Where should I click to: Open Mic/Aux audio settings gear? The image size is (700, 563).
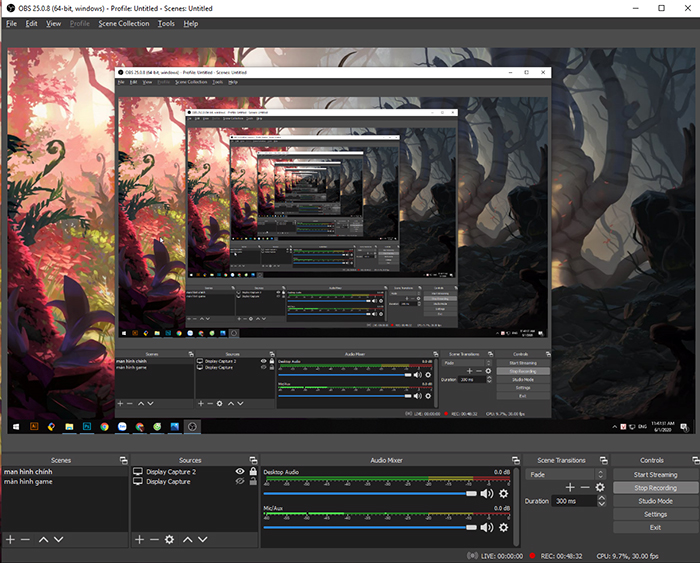(x=503, y=527)
